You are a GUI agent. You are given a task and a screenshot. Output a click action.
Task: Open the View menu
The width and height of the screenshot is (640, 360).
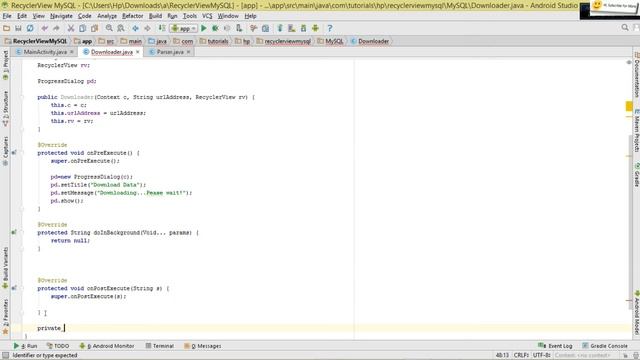pos(39,16)
